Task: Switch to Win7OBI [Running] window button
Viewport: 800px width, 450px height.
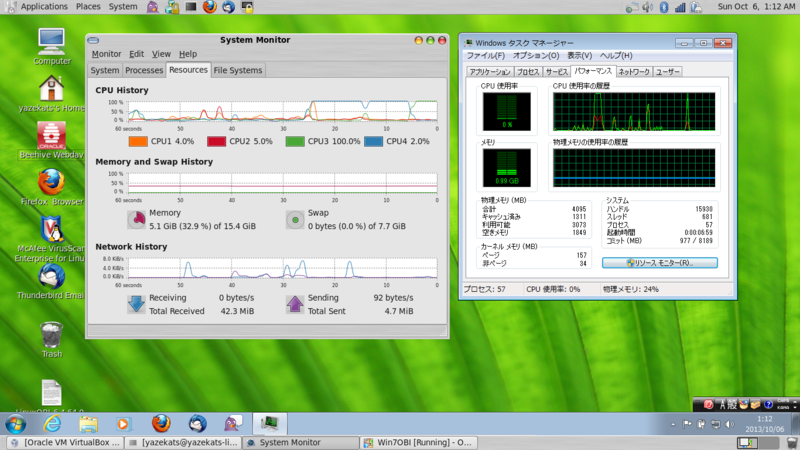Action: [418, 443]
